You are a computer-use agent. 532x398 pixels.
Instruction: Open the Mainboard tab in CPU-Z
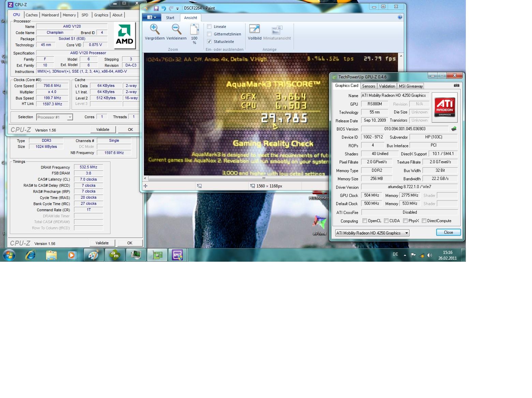(x=50, y=15)
